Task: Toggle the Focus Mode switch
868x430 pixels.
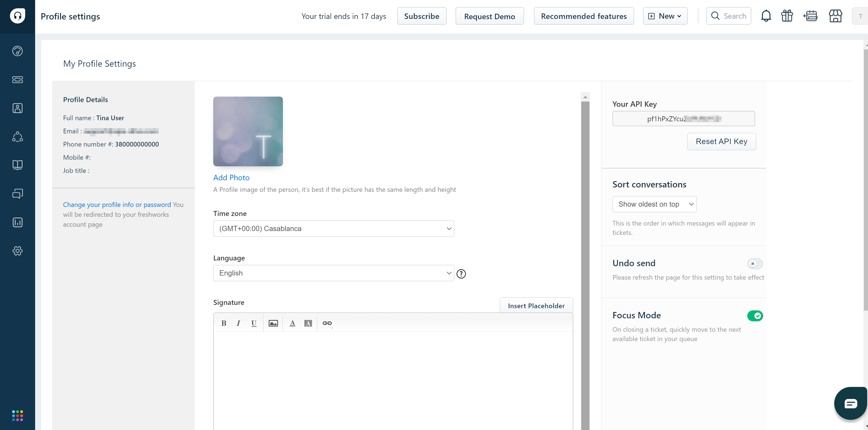Action: click(754, 316)
